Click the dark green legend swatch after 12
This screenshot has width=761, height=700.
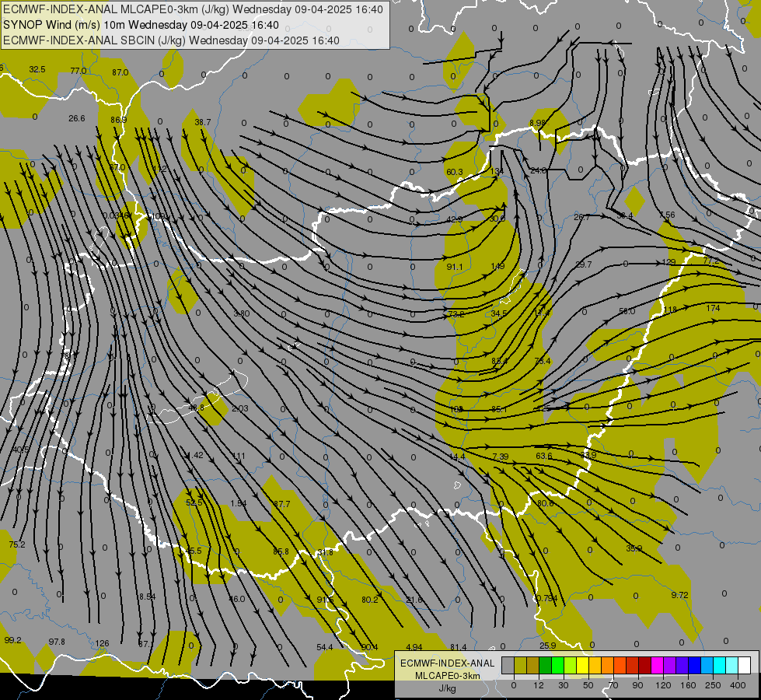pyautogui.click(x=545, y=666)
